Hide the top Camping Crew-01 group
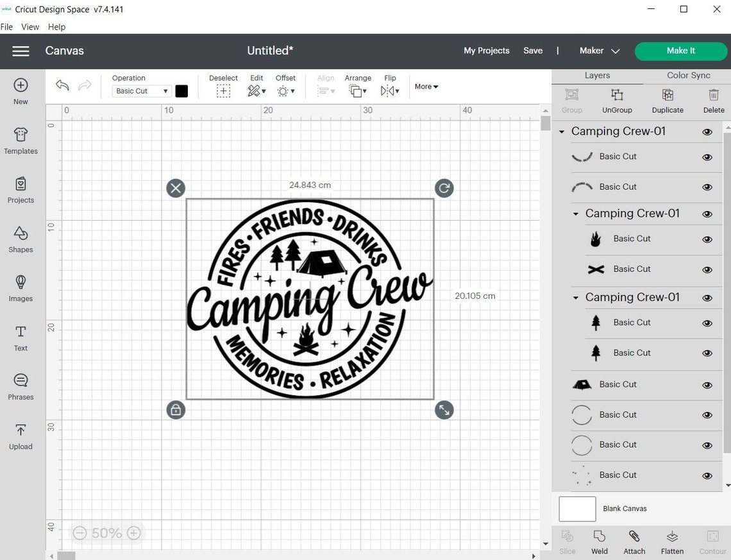 pyautogui.click(x=707, y=132)
